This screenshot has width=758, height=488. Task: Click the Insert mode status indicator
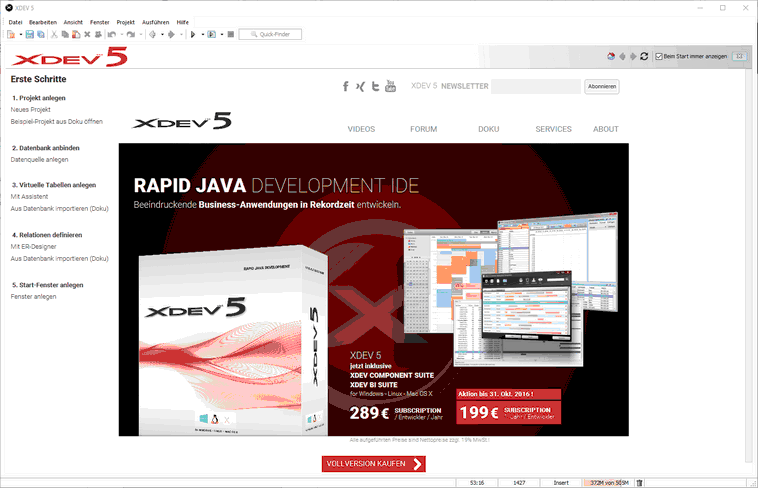(x=561, y=483)
